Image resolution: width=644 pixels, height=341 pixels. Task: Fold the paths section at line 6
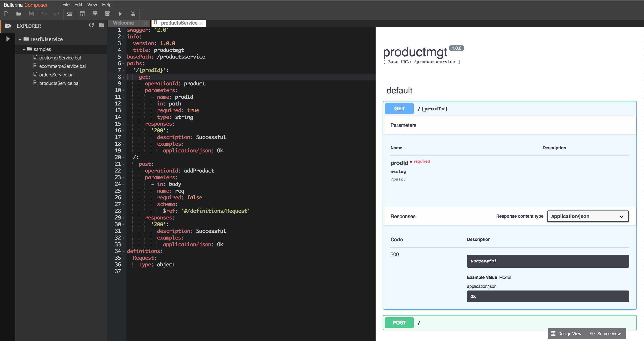click(123, 64)
